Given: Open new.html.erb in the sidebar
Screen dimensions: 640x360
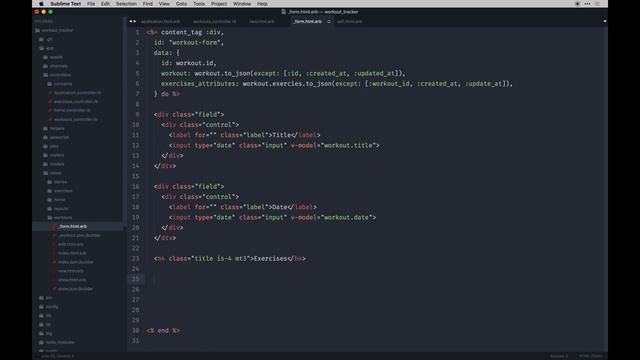Looking at the screenshot, I should 70,271.
